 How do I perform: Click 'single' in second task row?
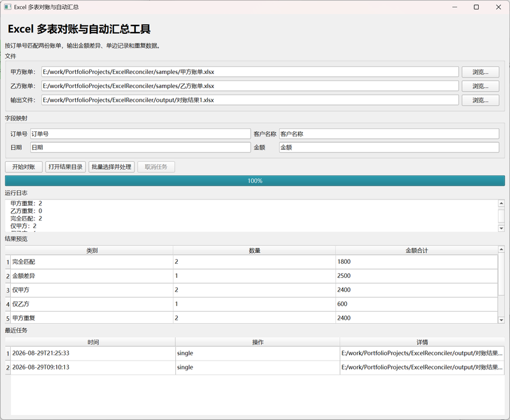(x=258, y=367)
